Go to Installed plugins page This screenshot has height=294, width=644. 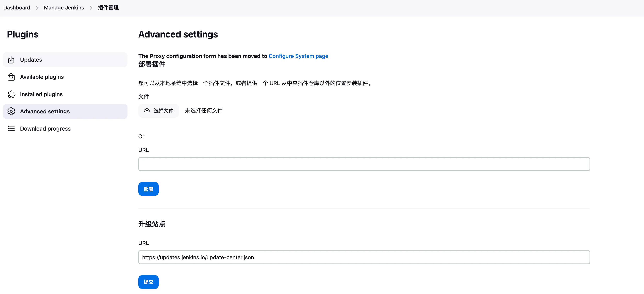[x=41, y=94]
